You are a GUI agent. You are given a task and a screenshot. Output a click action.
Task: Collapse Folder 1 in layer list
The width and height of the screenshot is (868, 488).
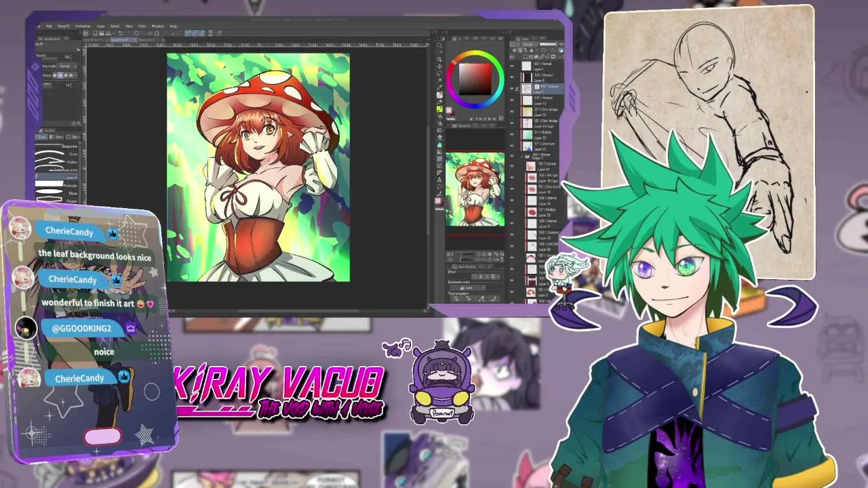521,157
